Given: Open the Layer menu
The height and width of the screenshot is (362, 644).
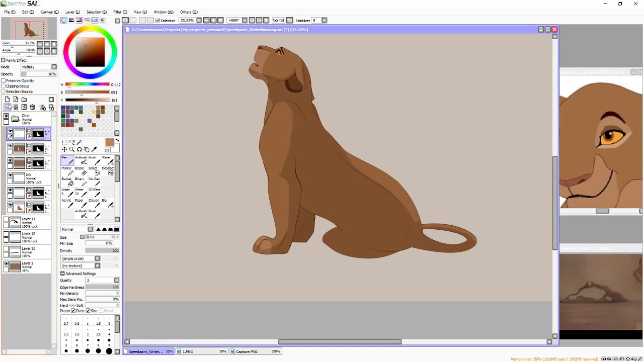Looking at the screenshot, I should 72,12.
